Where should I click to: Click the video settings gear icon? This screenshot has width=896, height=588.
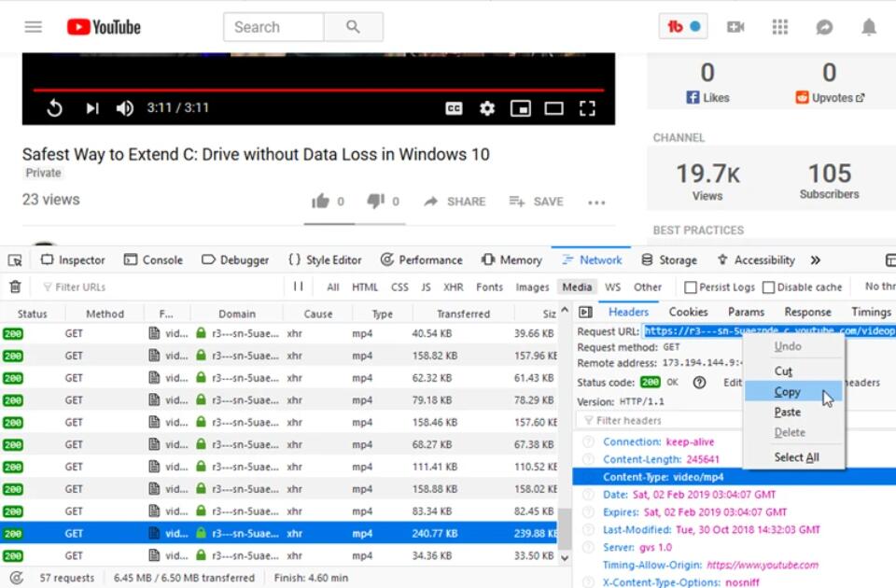coord(486,108)
